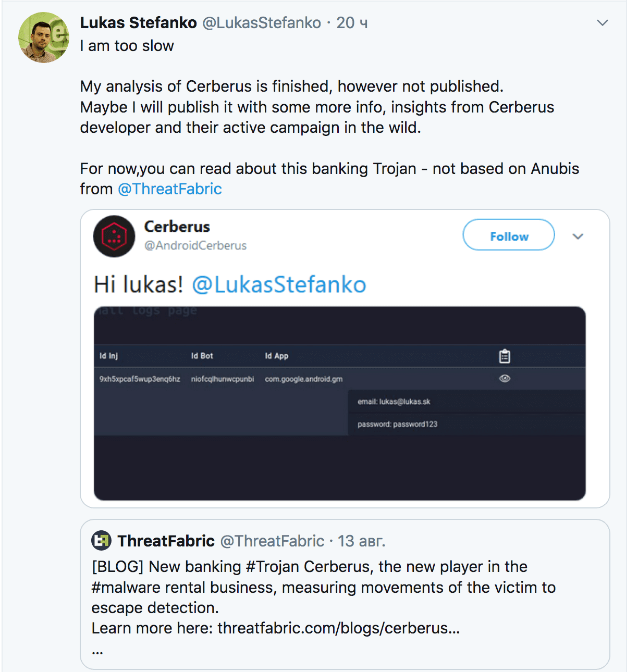Open the @LukasStefanko mention in Cerberus tweet
Viewport: 638px width, 672px height.
[279, 285]
